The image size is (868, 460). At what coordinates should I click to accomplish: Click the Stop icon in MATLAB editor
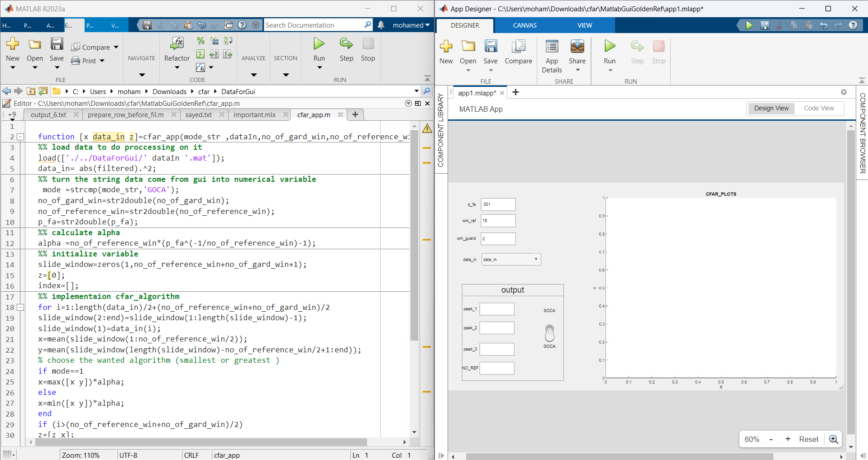click(x=368, y=44)
